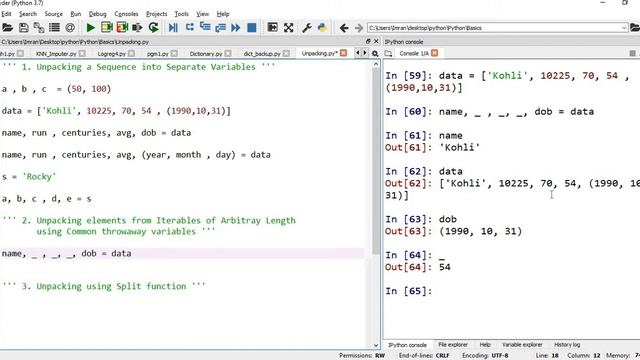Switch to the History log tab
The width and height of the screenshot is (640, 360).
tap(567, 345)
